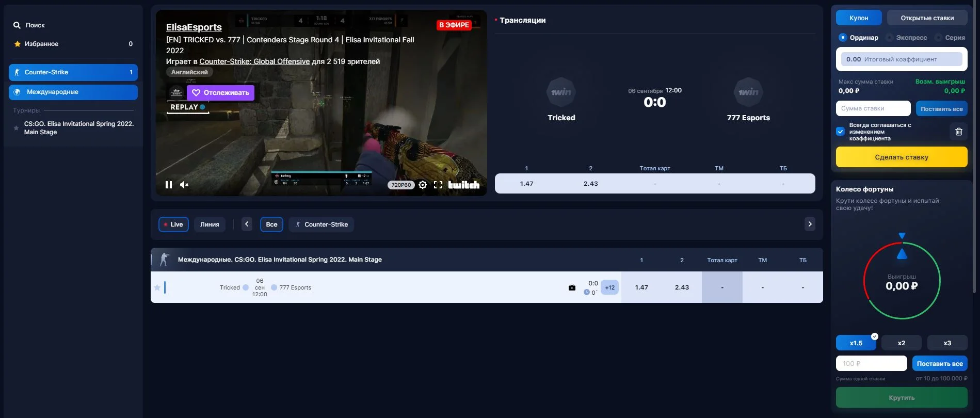Pick odds 2.43 in broadcast panel

tap(591, 184)
